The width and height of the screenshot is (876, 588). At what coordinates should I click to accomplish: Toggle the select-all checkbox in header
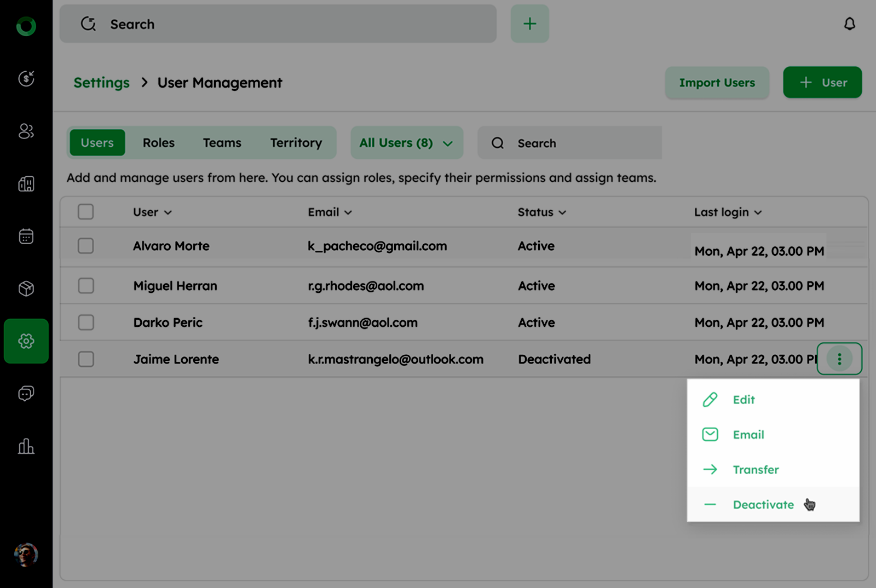pos(86,212)
